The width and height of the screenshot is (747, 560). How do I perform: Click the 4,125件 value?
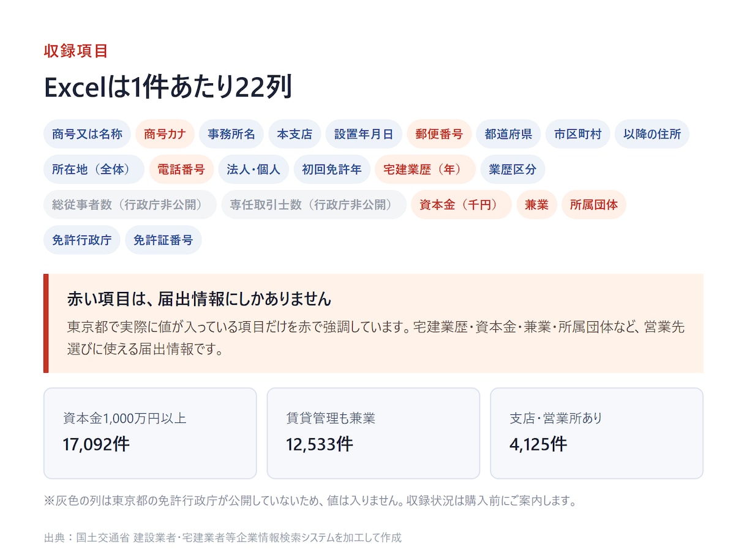pyautogui.click(x=538, y=444)
